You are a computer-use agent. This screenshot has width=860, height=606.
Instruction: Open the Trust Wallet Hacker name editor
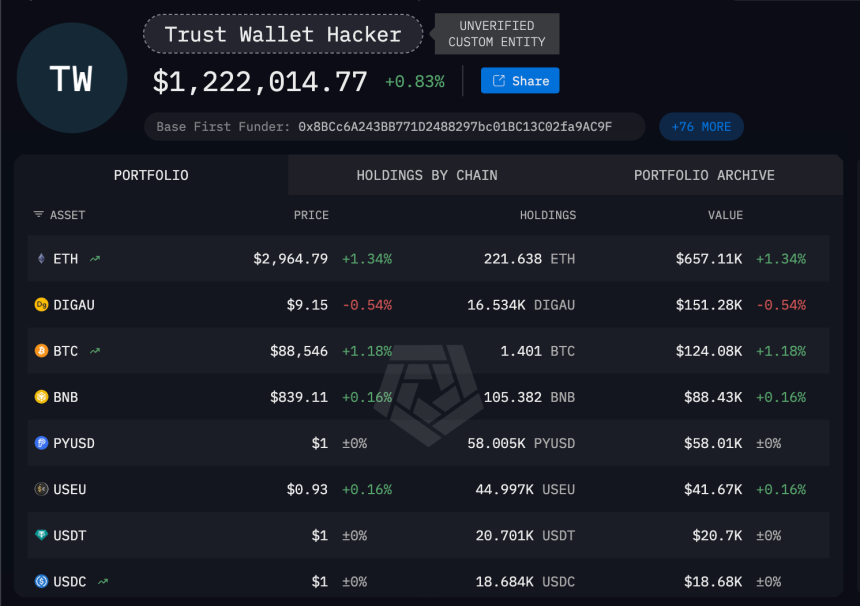tap(283, 33)
